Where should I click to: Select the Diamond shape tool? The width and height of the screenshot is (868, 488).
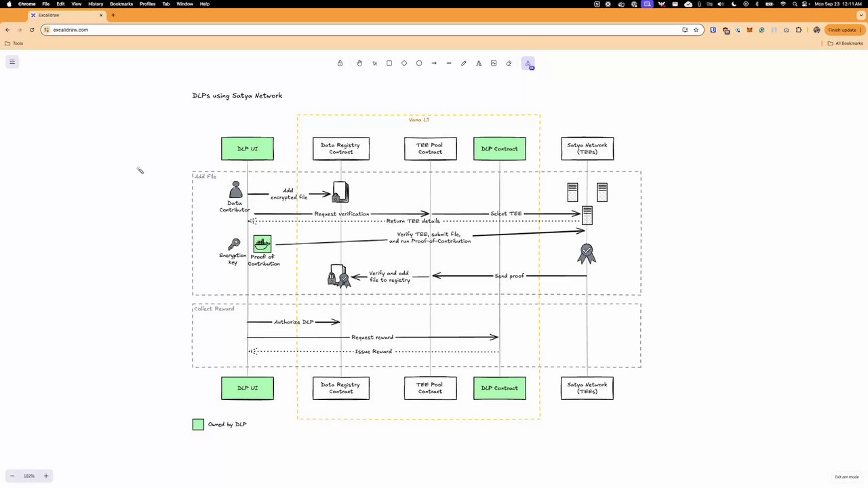click(x=404, y=63)
